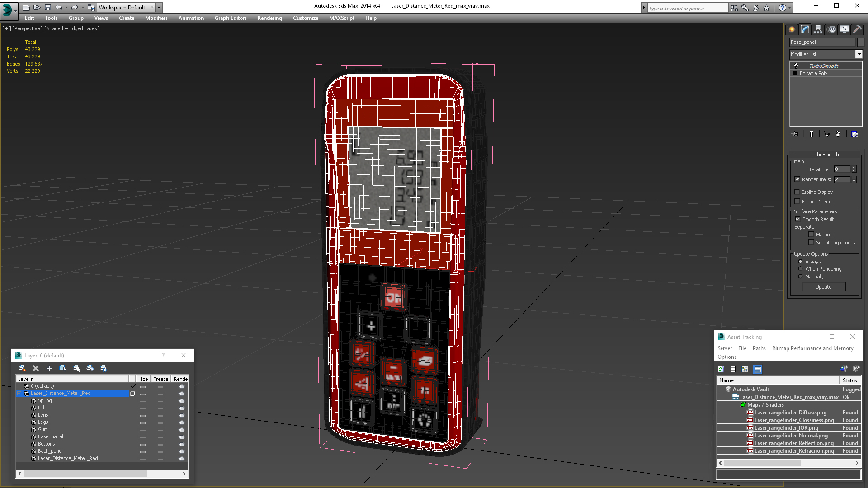Open the Modifier List dropdown

tap(859, 54)
